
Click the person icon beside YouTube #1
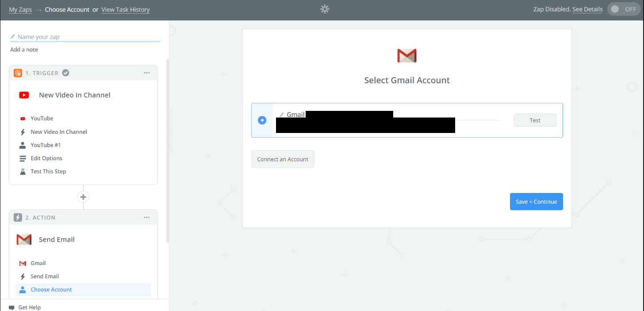tap(23, 145)
